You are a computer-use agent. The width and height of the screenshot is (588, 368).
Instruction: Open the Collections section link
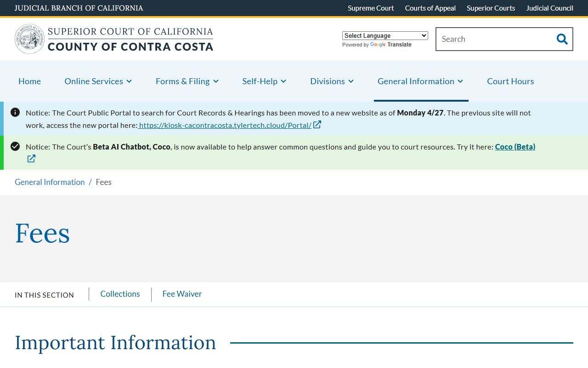point(120,294)
